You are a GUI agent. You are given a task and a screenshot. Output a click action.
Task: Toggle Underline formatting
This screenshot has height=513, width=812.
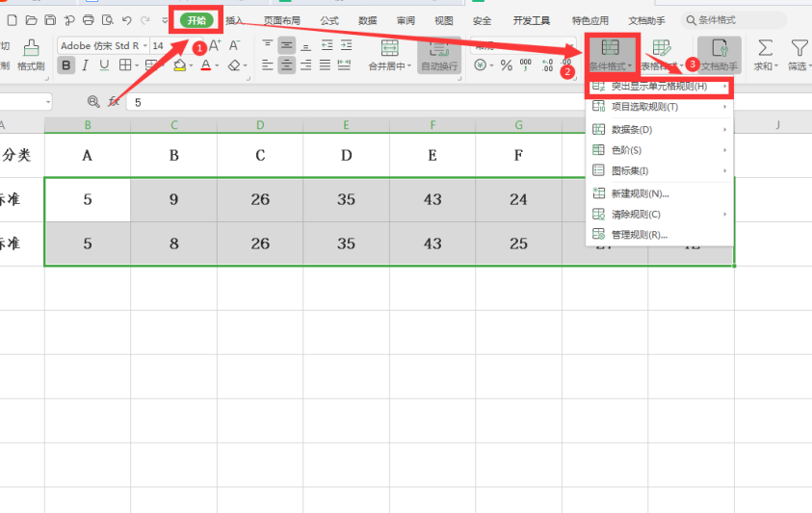[105, 65]
